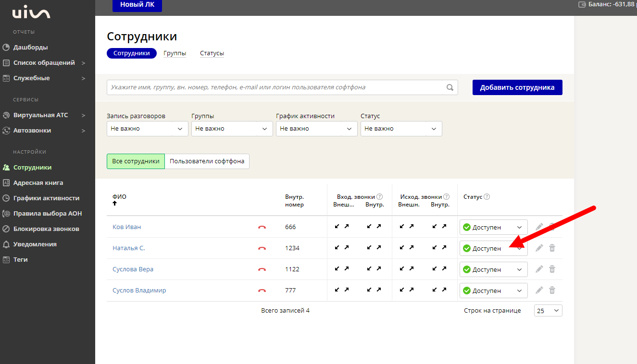The image size is (637, 364).
Task: Click the Сотрудники people icon
Action: 6,168
